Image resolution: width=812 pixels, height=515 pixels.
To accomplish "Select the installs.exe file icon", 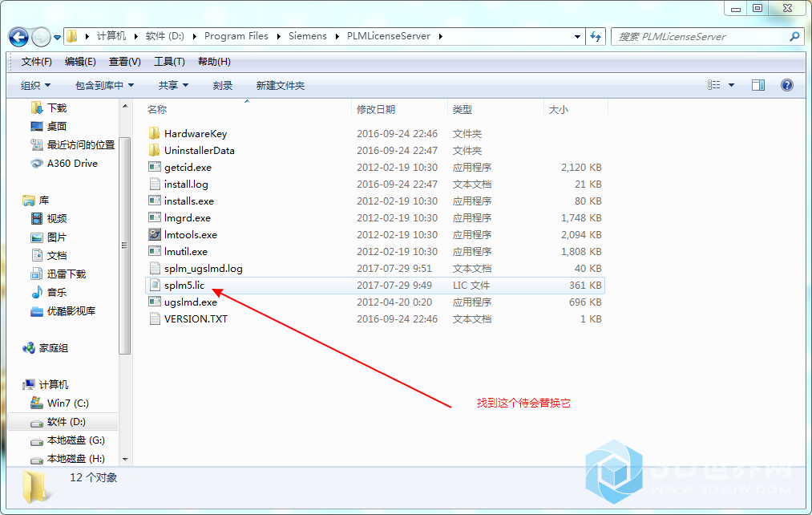I will pyautogui.click(x=155, y=201).
